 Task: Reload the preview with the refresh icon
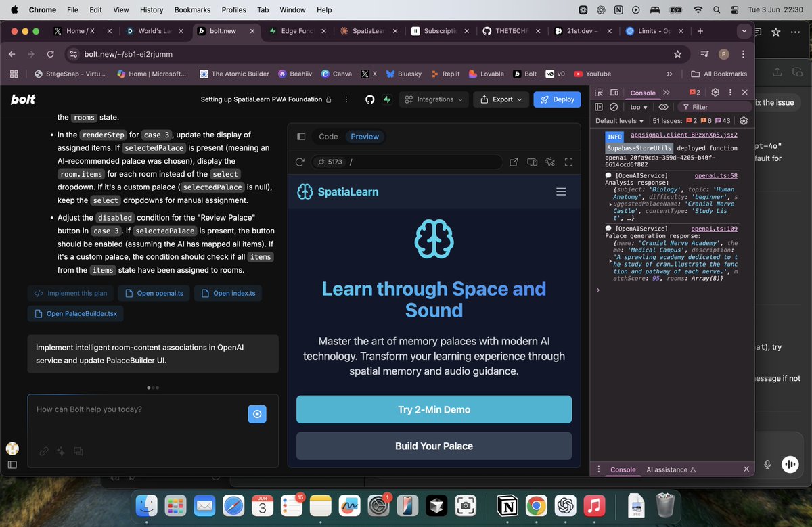300,162
